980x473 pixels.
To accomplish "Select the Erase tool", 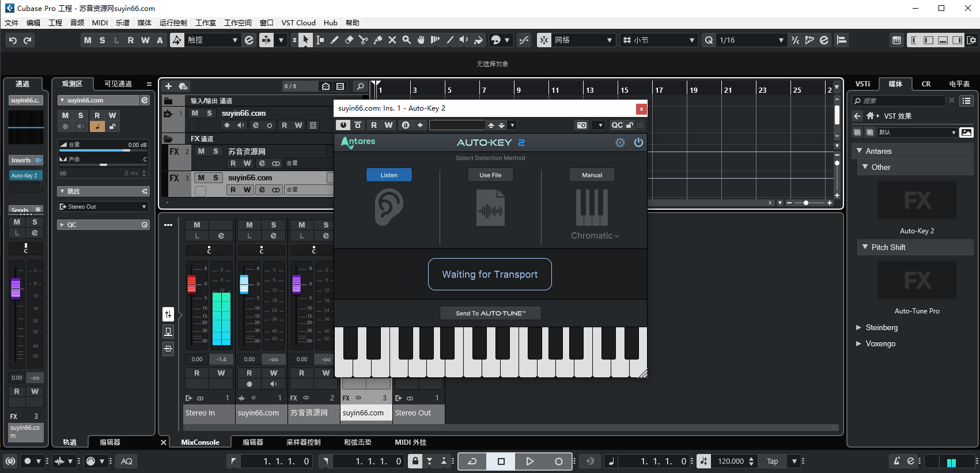I will click(349, 40).
